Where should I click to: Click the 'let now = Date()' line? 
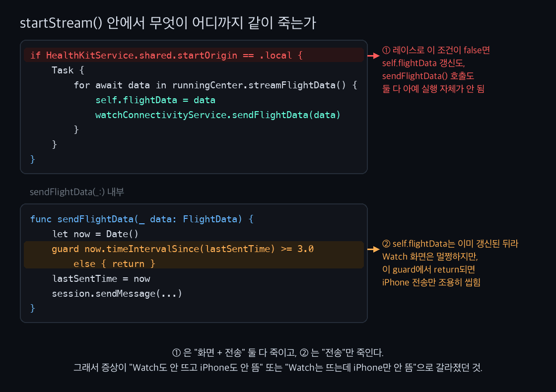95,234
